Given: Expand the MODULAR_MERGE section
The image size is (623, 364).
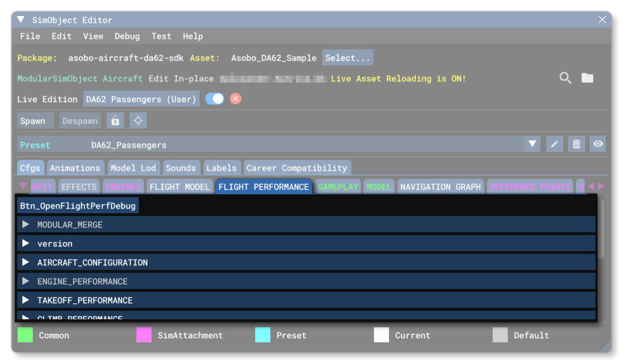Looking at the screenshot, I should (x=306, y=225).
